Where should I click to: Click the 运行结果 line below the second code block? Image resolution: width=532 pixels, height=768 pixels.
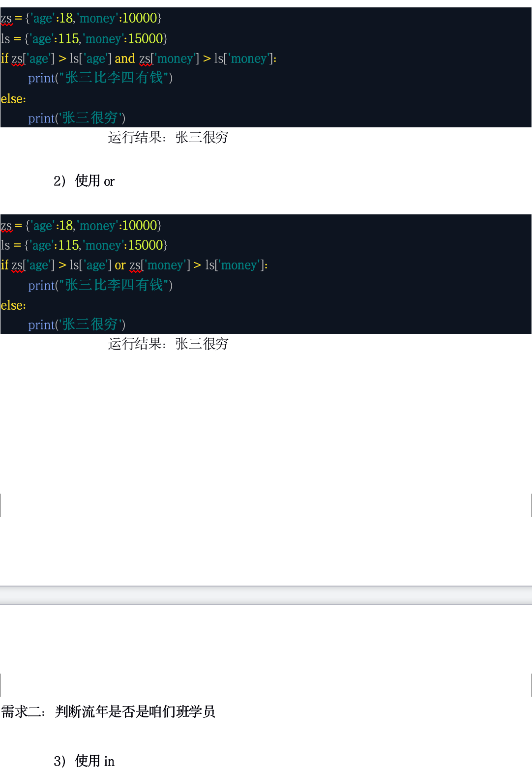168,344
